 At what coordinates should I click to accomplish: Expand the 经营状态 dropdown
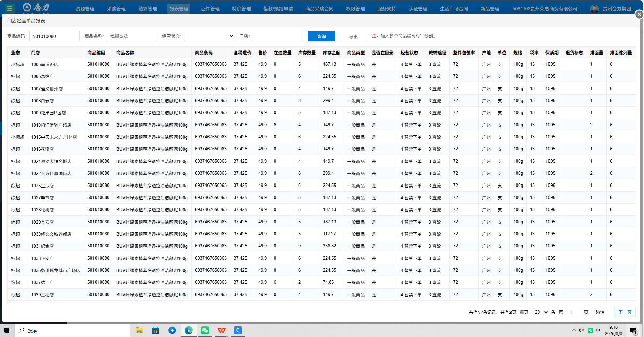pyautogui.click(x=209, y=36)
